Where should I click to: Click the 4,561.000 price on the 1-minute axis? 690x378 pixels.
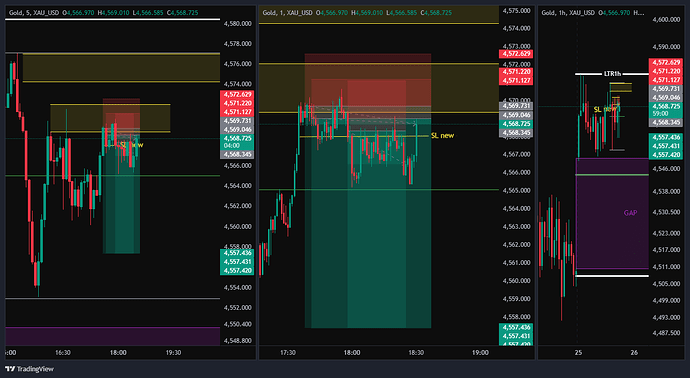[x=516, y=263]
